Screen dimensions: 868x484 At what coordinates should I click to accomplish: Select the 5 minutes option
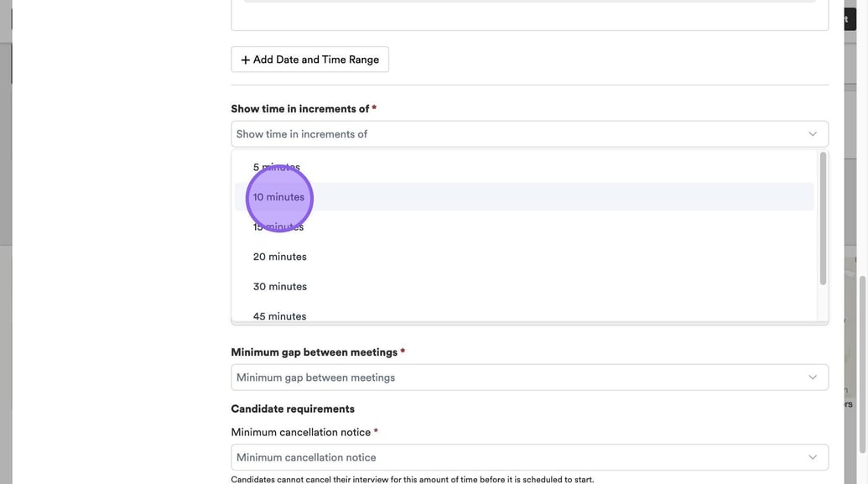pyautogui.click(x=277, y=167)
